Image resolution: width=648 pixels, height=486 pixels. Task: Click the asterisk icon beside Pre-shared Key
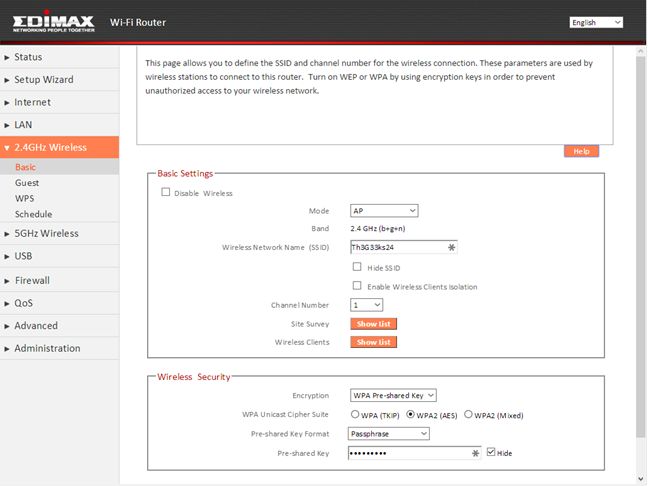476,453
